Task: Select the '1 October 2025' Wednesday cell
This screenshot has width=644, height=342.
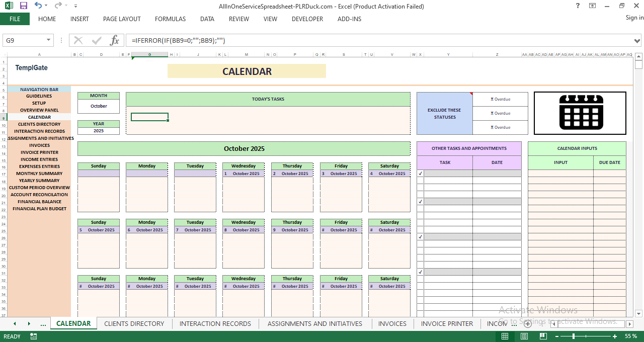Action: (244, 174)
